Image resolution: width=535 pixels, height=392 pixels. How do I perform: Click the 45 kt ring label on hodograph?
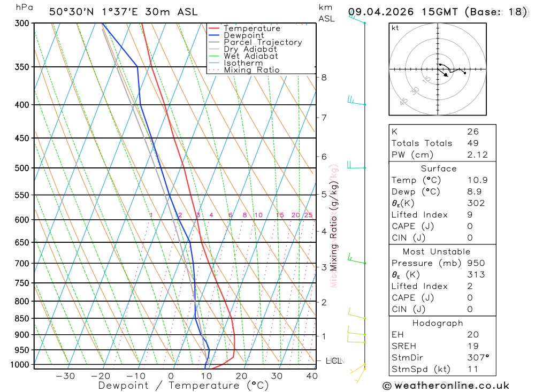click(x=403, y=101)
